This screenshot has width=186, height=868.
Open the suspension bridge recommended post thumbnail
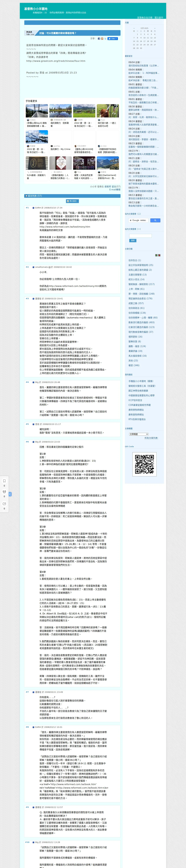[x=37, y=111]
